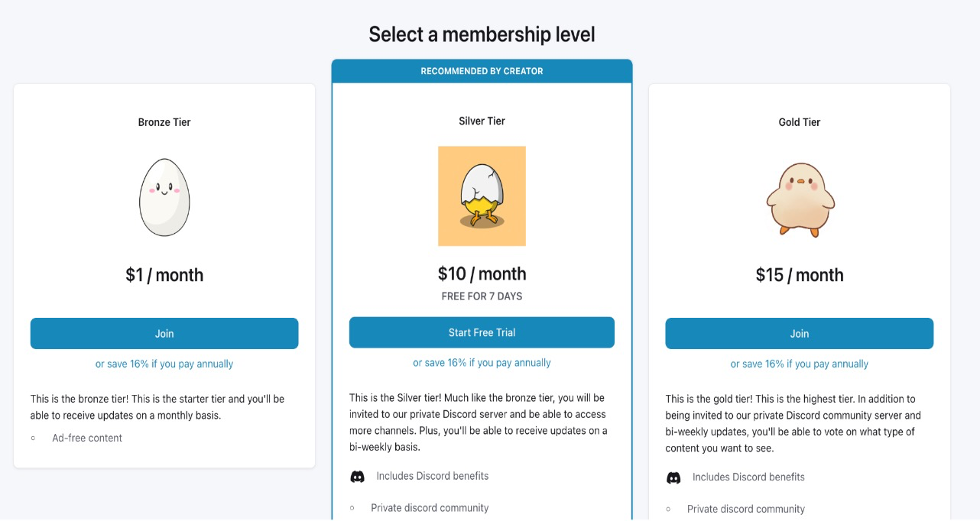Click the Bronze Tier egg mascot image
980x521 pixels.
pos(164,196)
